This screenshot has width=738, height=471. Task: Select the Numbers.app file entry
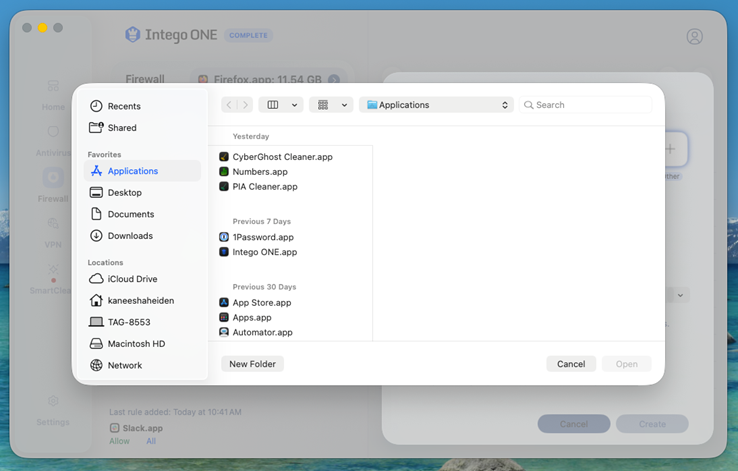point(253,172)
